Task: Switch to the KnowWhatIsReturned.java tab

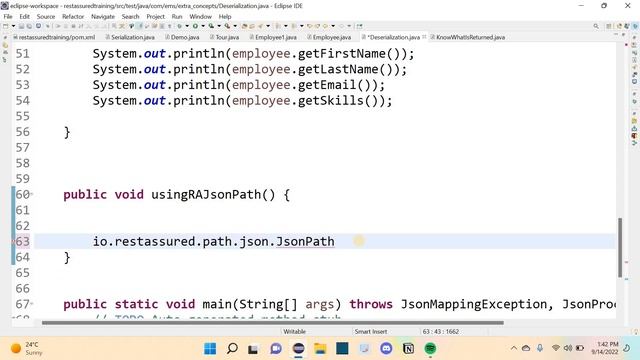Action: pos(468,37)
